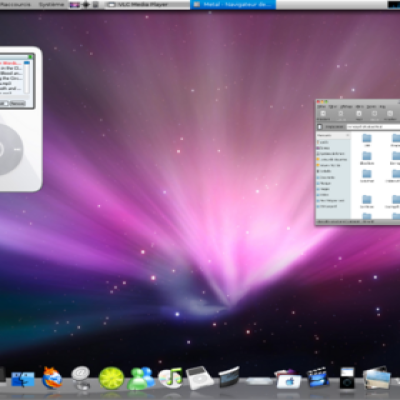Open the Système menu in top panel
The width and height of the screenshot is (400, 400).
51,5
